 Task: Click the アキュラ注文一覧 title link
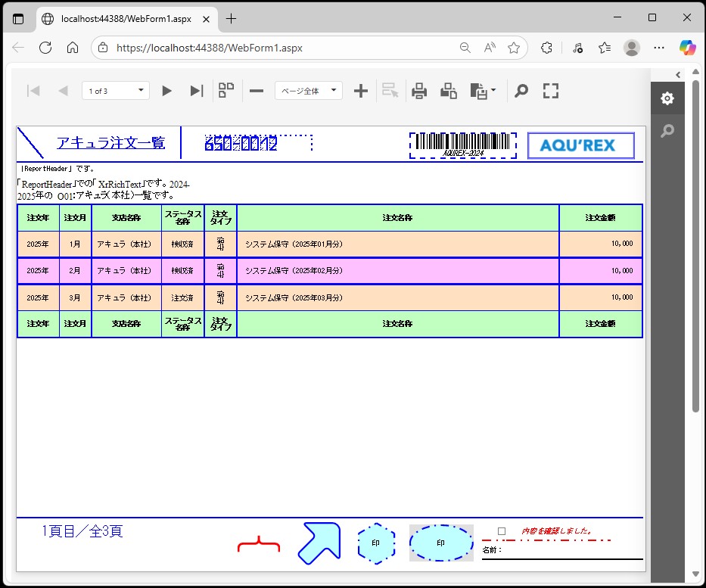[110, 143]
